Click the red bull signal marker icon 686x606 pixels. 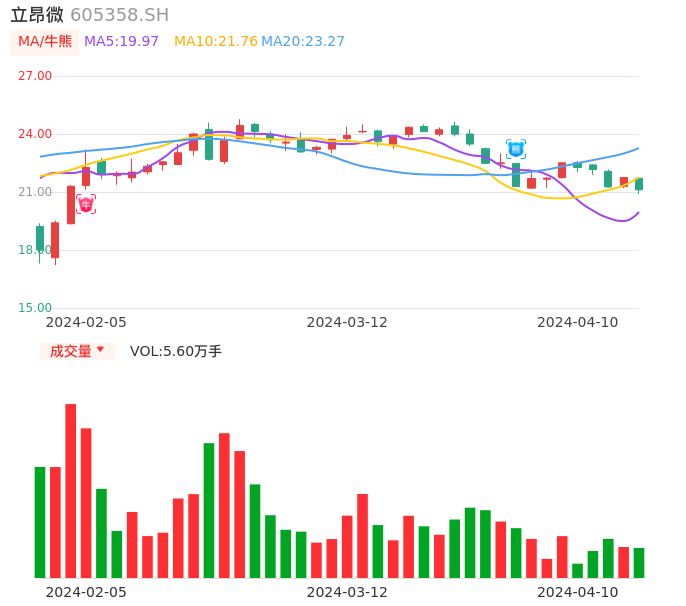pyautogui.click(x=86, y=204)
